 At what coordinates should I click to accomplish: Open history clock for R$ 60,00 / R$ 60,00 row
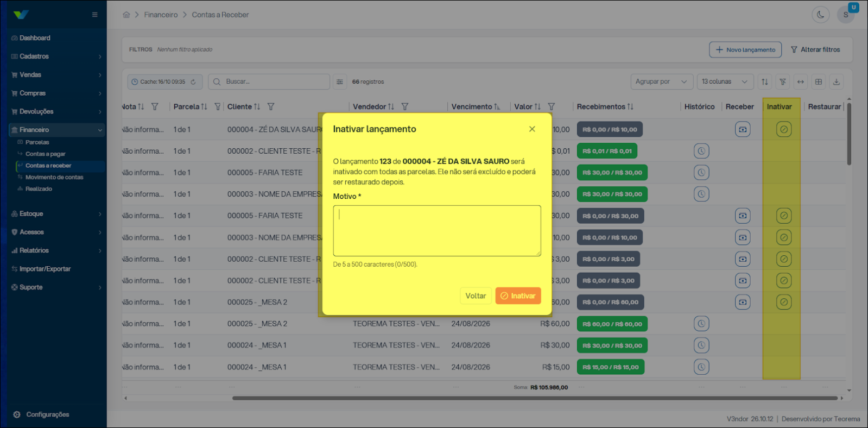click(x=701, y=324)
